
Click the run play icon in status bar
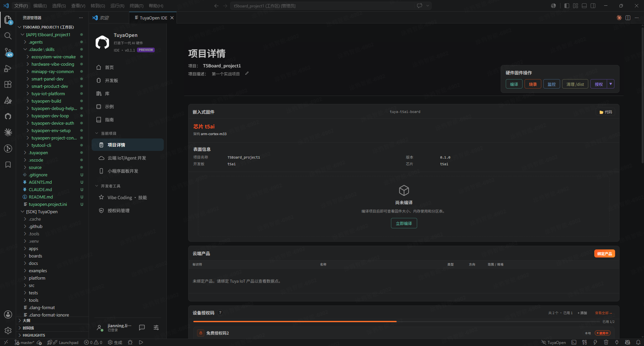[x=141, y=342]
